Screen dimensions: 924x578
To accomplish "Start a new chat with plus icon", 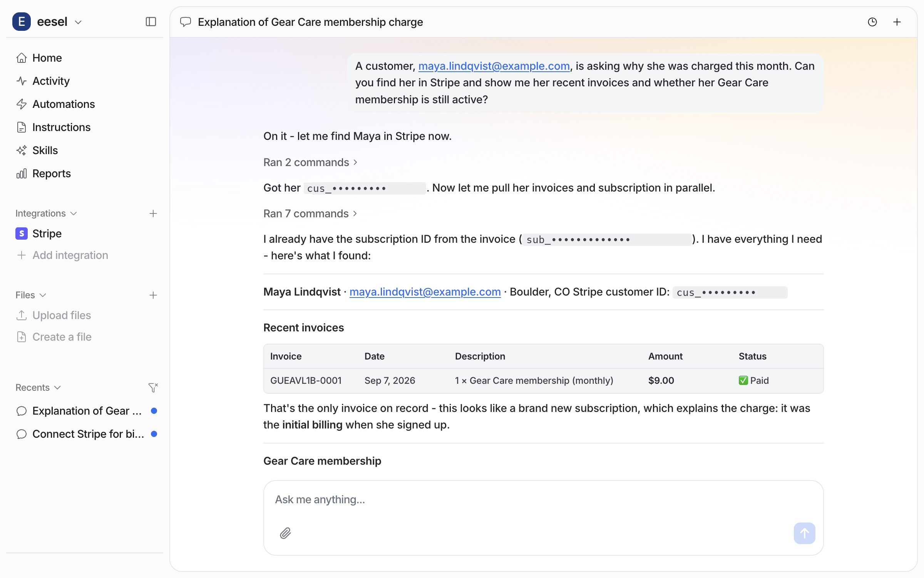I will [x=897, y=22].
